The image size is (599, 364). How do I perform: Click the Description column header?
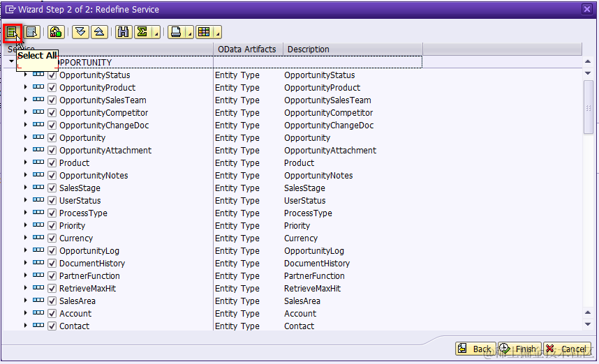tap(353, 50)
